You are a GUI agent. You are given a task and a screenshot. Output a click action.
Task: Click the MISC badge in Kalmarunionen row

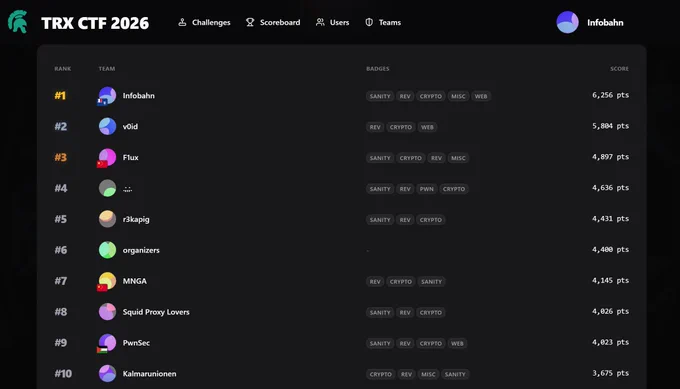pos(428,374)
